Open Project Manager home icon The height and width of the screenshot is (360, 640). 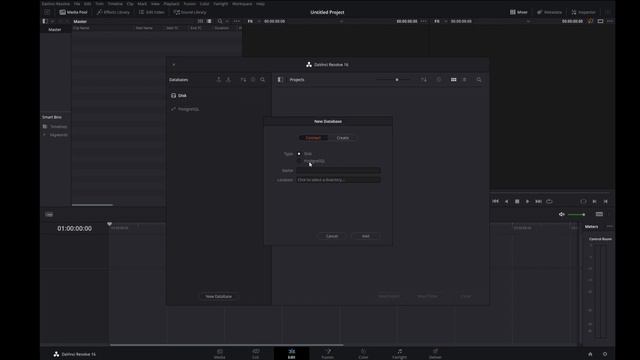tap(590, 354)
